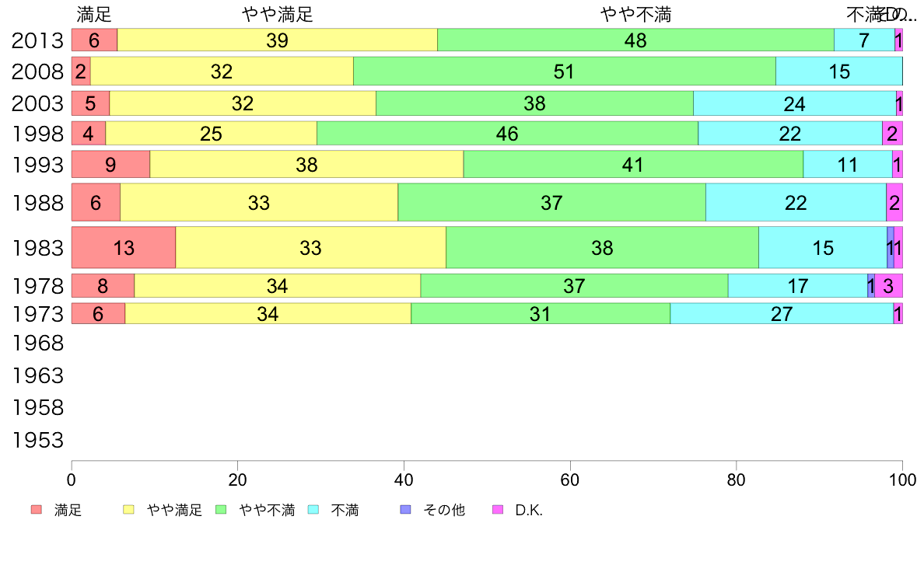Select the 2013 やや不満 bar segment showing 48
Screen dimensions: 924x572
tap(635, 40)
